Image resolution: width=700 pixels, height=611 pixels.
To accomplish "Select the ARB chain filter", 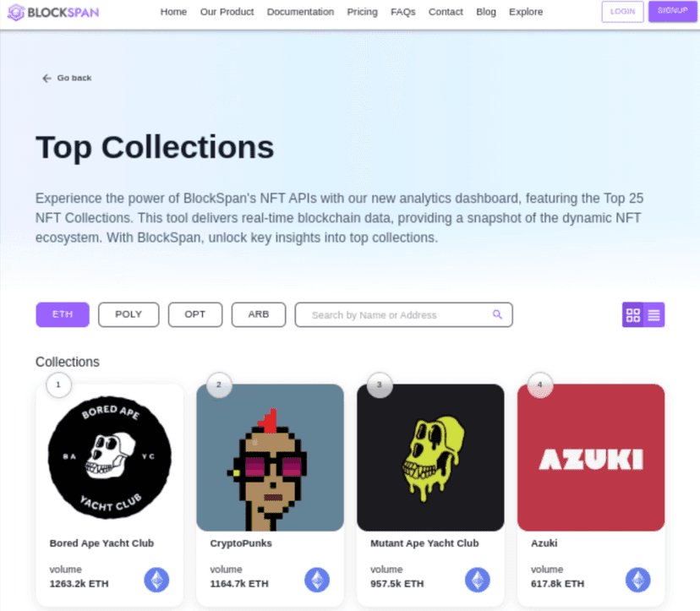I will point(259,314).
